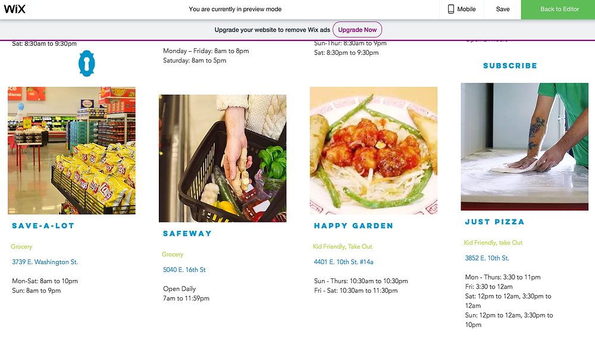Click the blue keyhole badge icon
The width and height of the screenshot is (595, 364).
(x=86, y=63)
